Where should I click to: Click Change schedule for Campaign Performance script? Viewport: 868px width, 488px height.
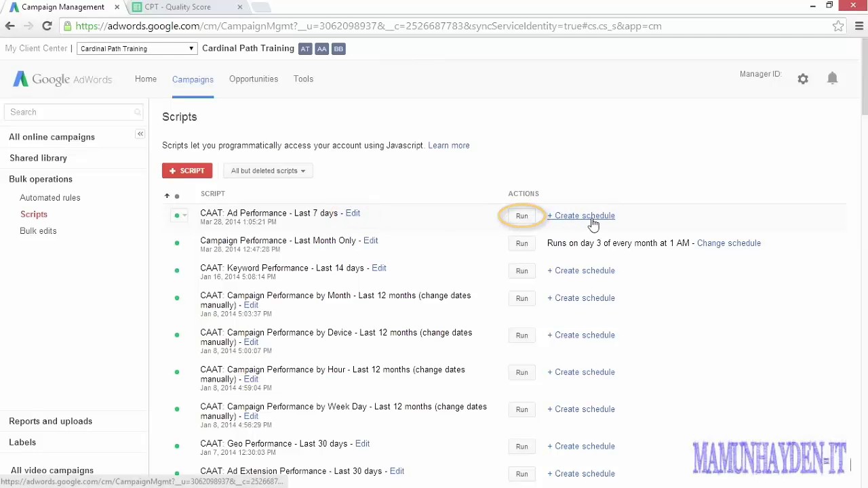tap(729, 243)
